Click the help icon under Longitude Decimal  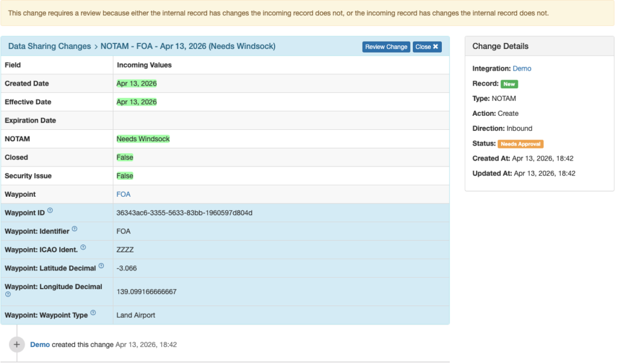[x=8, y=295]
